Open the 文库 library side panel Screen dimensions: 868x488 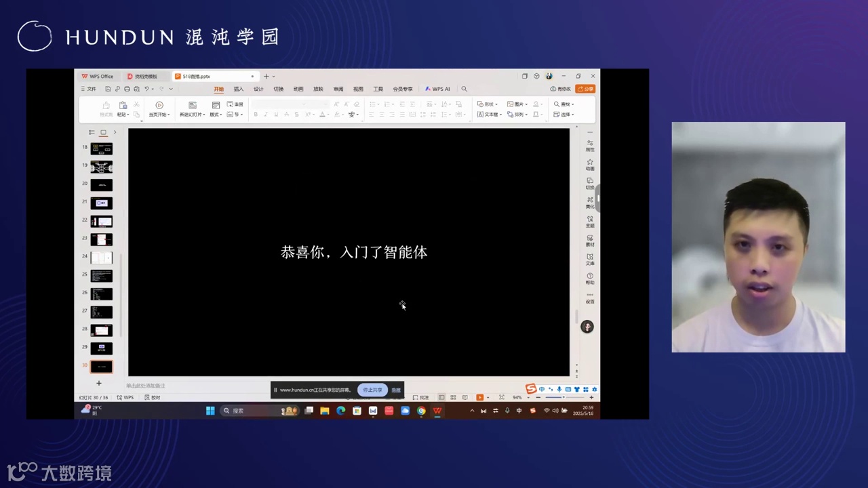(x=590, y=259)
